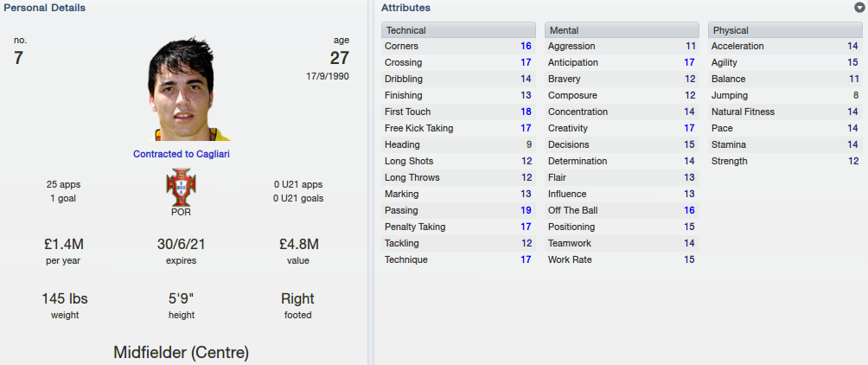Select the Physical attributes header
Viewport: 868px width, 365px height.
(x=785, y=30)
